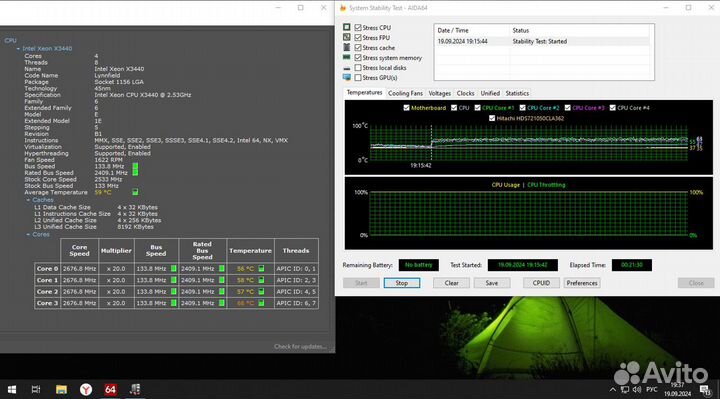Toggle CPU temperature graph checkbox

454,108
